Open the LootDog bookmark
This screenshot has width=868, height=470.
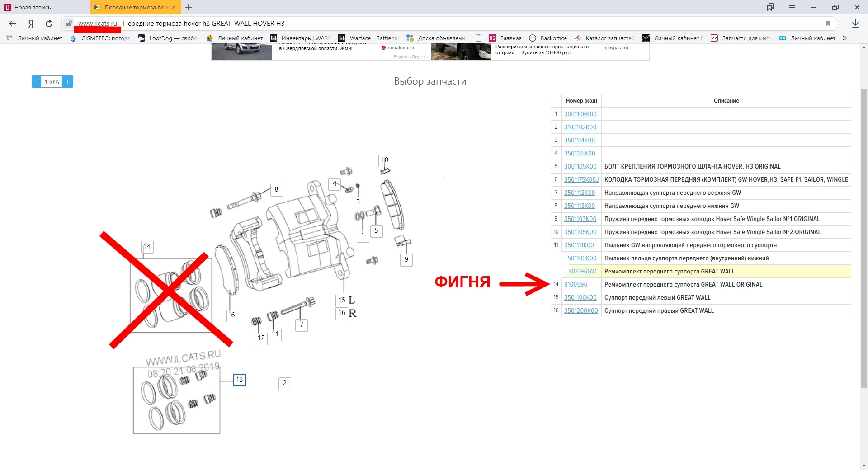point(168,38)
